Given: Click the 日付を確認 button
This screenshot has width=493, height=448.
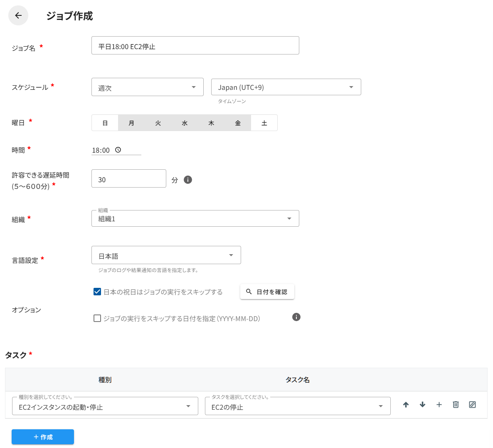Looking at the screenshot, I should pyautogui.click(x=267, y=292).
